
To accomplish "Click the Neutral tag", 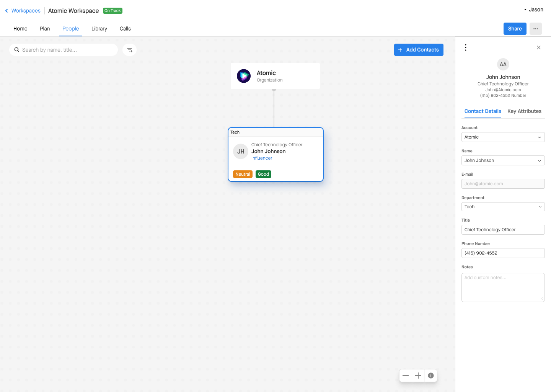I will click(243, 174).
